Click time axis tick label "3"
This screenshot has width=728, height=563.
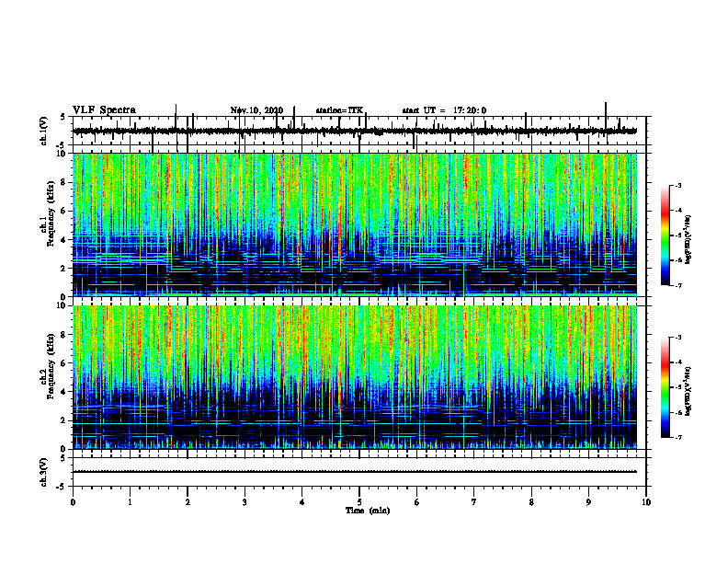tap(245, 502)
